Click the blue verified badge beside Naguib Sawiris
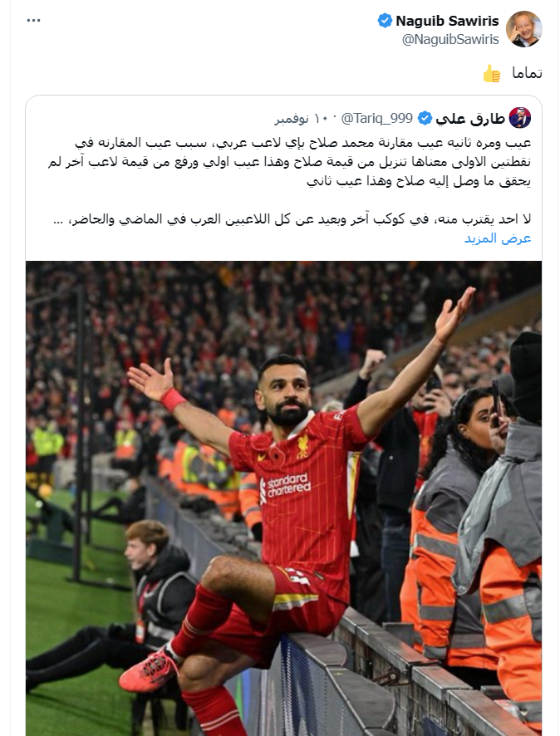This screenshot has height=736, width=560. tap(385, 21)
